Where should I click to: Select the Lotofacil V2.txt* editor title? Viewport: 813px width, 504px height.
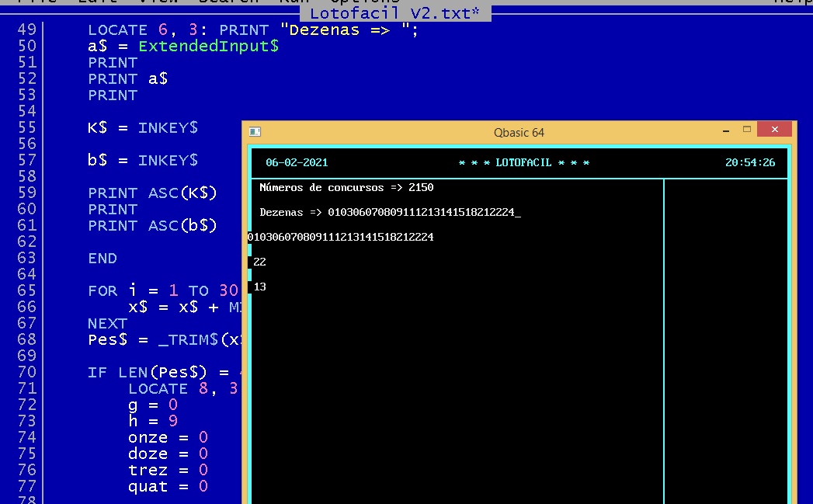coord(394,12)
